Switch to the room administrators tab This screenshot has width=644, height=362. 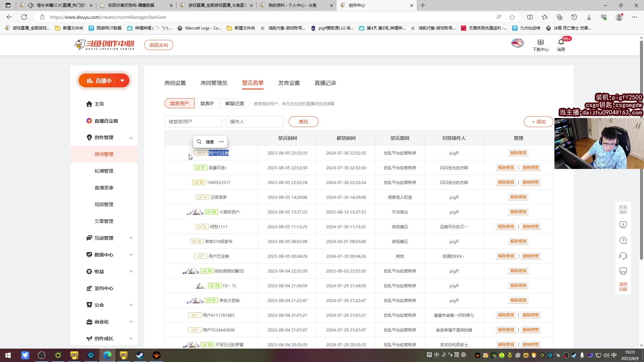[214, 83]
